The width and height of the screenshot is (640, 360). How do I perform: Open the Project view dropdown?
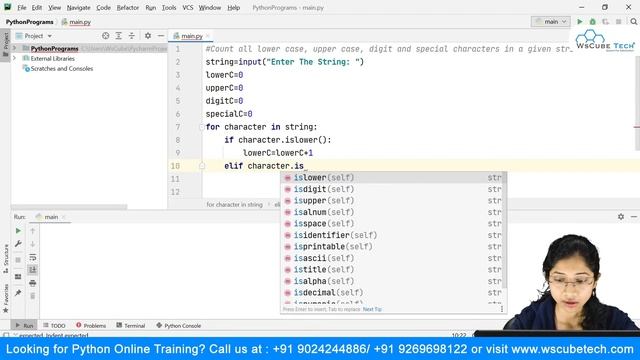click(x=33, y=36)
